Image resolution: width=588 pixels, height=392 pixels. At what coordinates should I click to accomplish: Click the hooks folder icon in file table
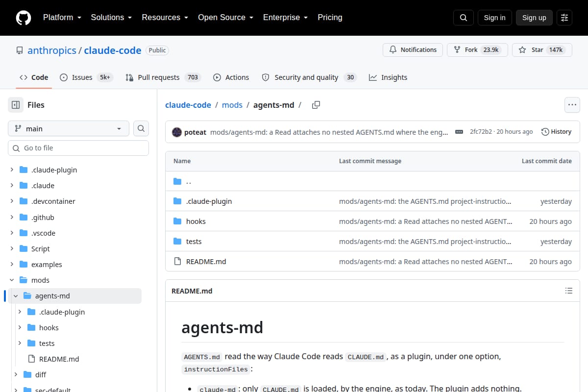tap(177, 221)
